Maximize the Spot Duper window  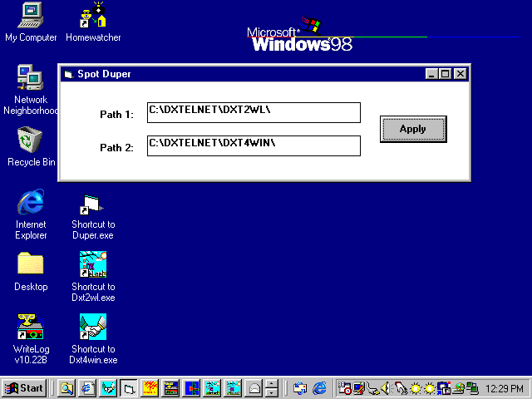[445, 74]
